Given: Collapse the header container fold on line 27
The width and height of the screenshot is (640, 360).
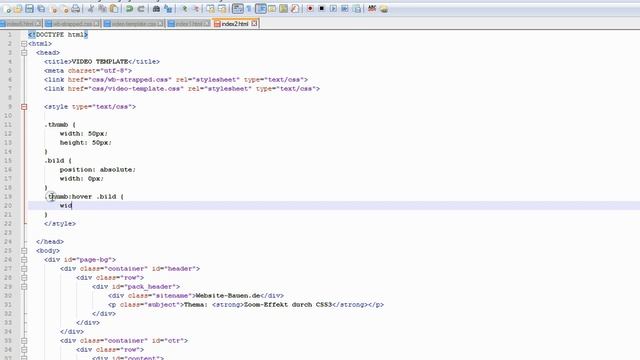Looking at the screenshot, I should pyautogui.click(x=24, y=269).
